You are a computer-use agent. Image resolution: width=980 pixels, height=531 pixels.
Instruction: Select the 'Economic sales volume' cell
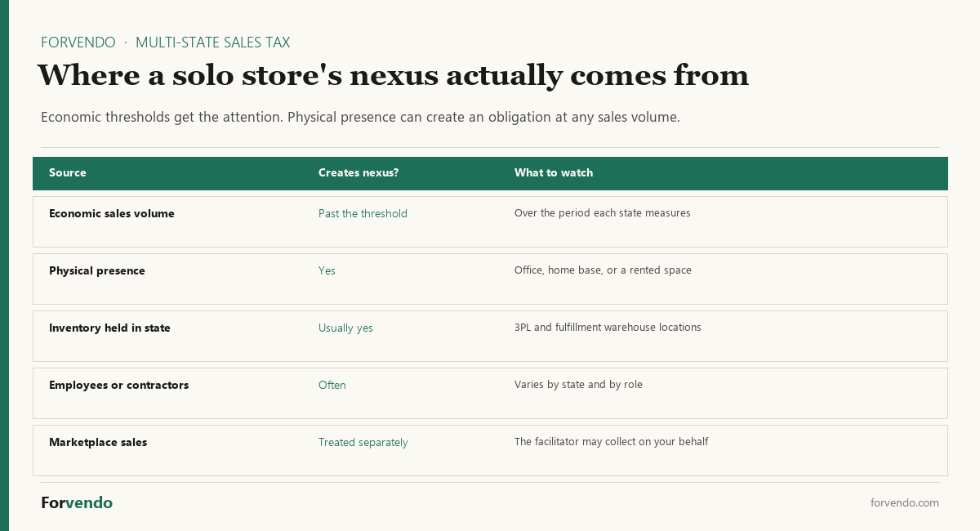tap(112, 213)
